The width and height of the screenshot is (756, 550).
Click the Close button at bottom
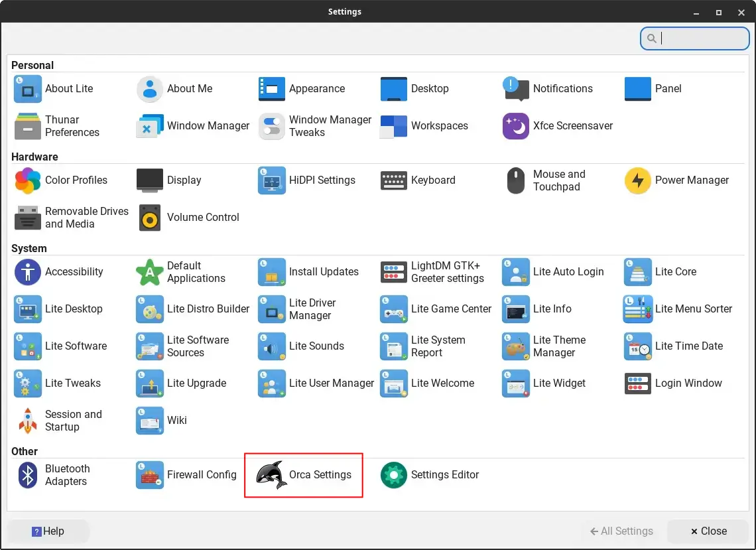(x=708, y=531)
